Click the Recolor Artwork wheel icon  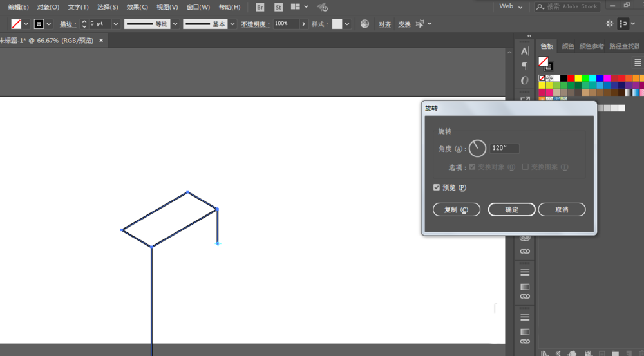[x=365, y=24]
